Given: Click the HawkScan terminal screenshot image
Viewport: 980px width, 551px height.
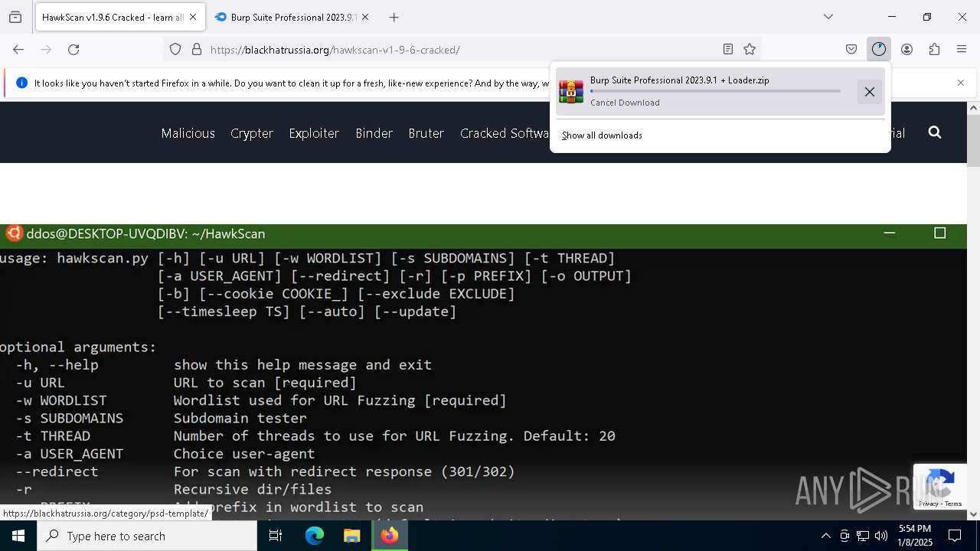Looking at the screenshot, I should pos(484,372).
